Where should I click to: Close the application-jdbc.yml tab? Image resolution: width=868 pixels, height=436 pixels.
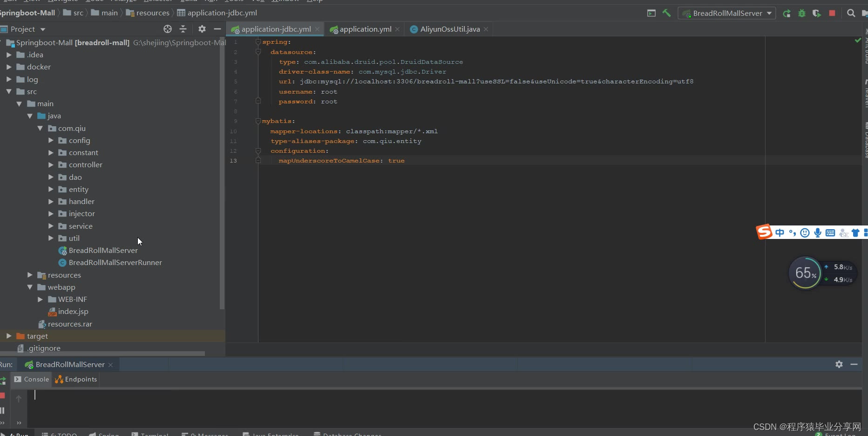[x=317, y=29]
